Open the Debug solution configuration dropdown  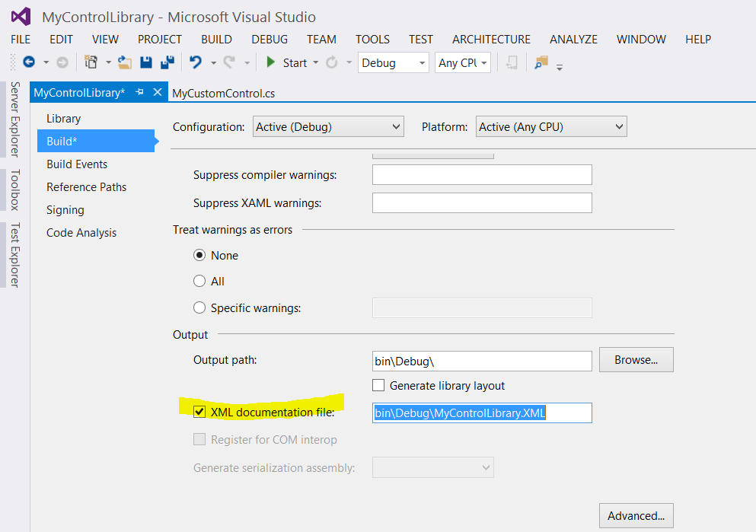393,63
